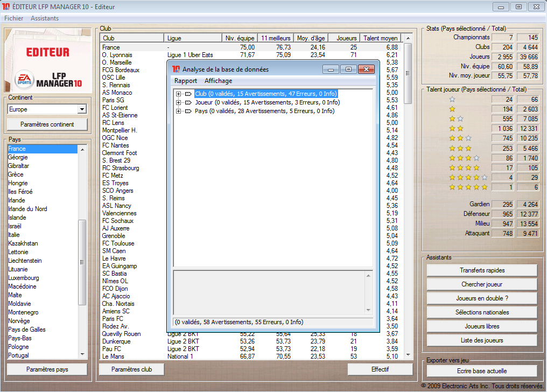Open Sélections nationales assistant
Screen dimensions: 547x392
(x=482, y=312)
